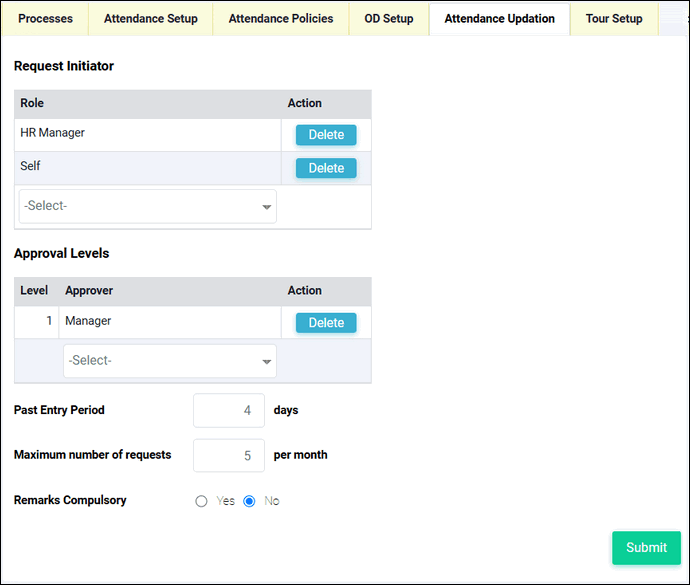Open the Approver select dropdown
The height and width of the screenshot is (585, 690).
(170, 361)
